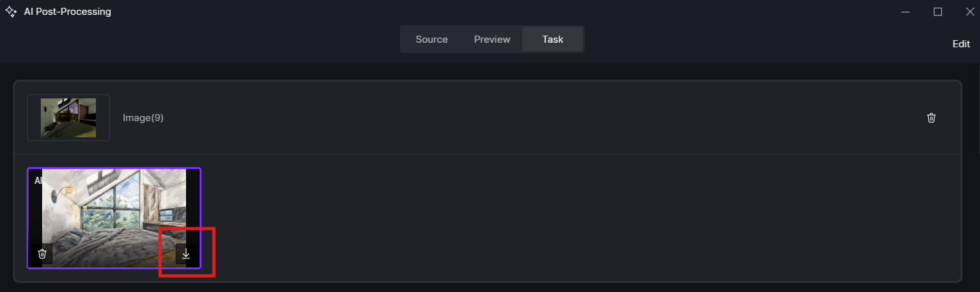The image size is (980, 292).
Task: Open the Preview tab
Action: pyautogui.click(x=492, y=39)
